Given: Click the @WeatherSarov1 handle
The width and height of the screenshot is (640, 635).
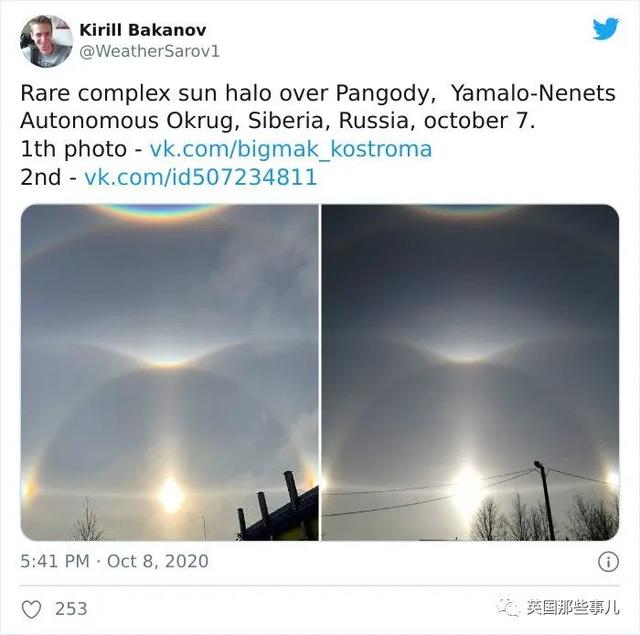Looking at the screenshot, I should point(149,51).
